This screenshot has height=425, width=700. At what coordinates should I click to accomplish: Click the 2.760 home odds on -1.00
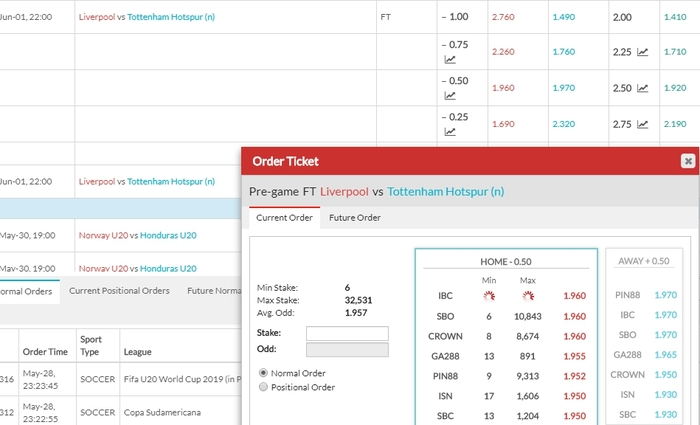coord(502,17)
